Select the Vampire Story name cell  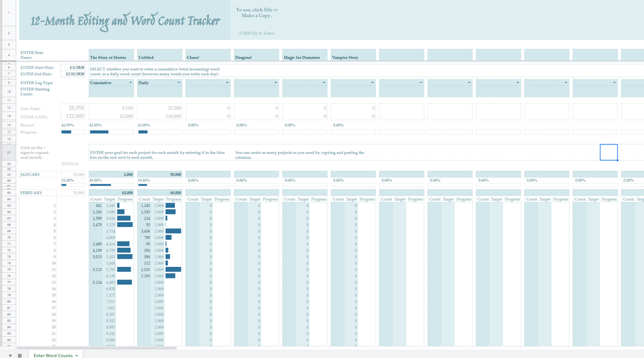[x=353, y=55]
